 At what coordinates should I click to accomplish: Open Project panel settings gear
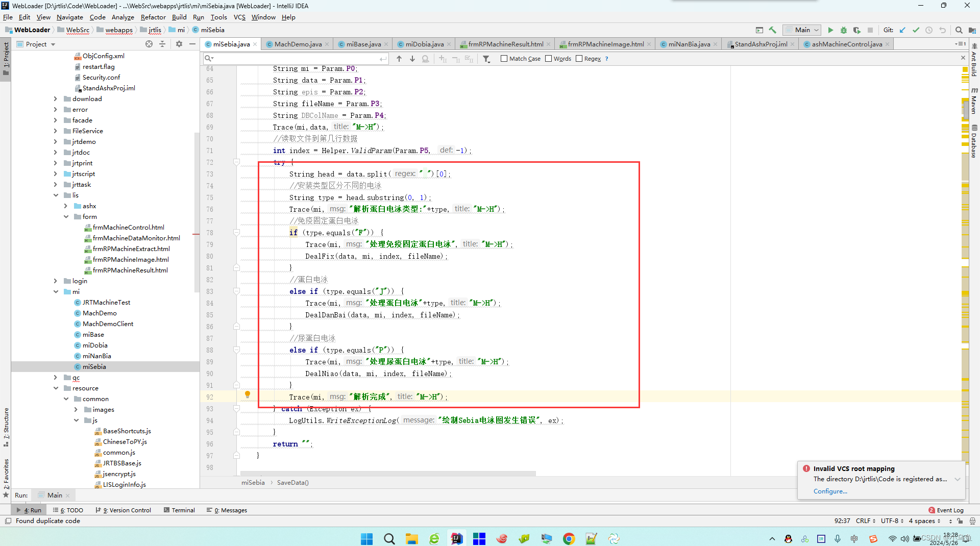(179, 44)
